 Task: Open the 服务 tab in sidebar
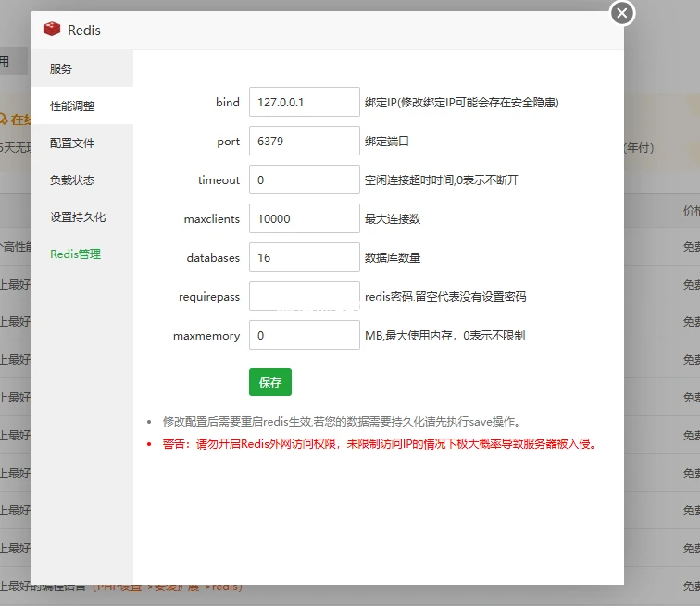[82, 68]
